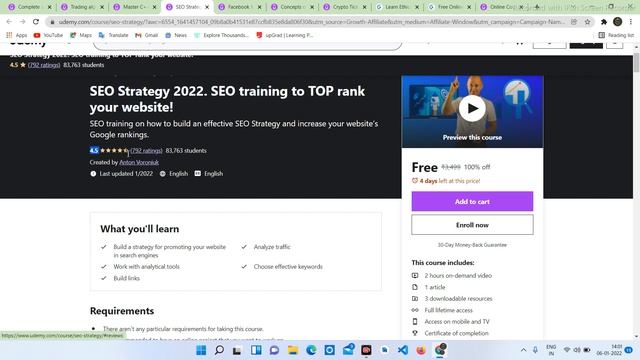Viewport: 640px width, 360px height.
Task: Select Chrome icon on taskbar
Action: (x=440, y=350)
